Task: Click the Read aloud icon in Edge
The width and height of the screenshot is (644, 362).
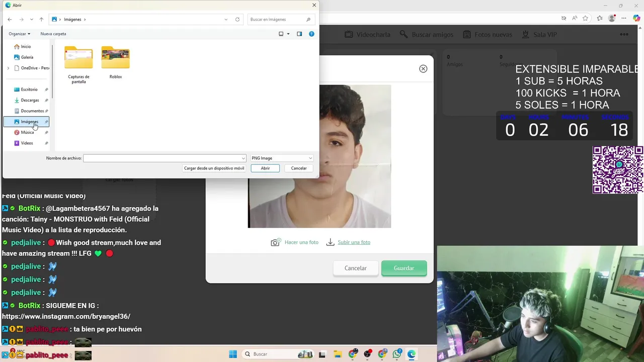Action: pos(575,18)
